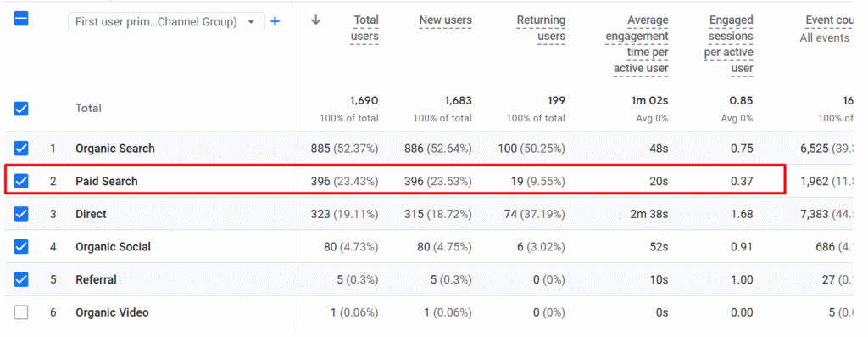The width and height of the screenshot is (868, 337).
Task: Click the 80 (4.73%) total users cell
Action: [x=351, y=247]
